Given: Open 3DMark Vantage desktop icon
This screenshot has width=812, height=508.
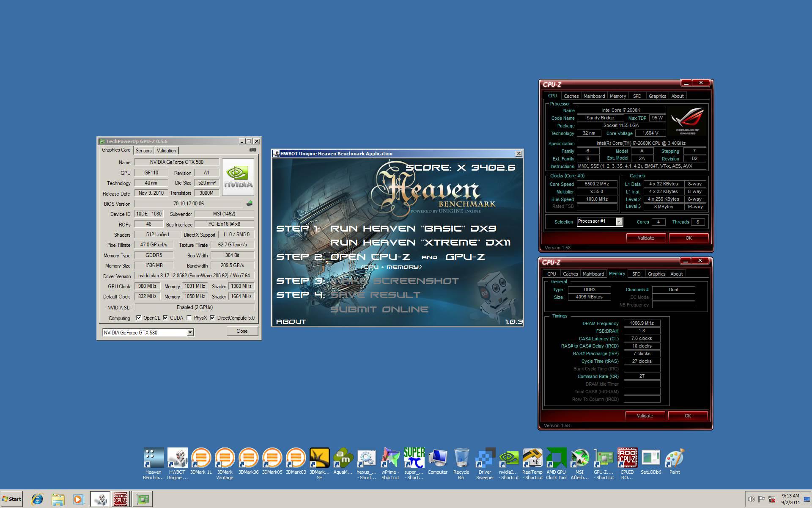Looking at the screenshot, I should click(x=225, y=464).
